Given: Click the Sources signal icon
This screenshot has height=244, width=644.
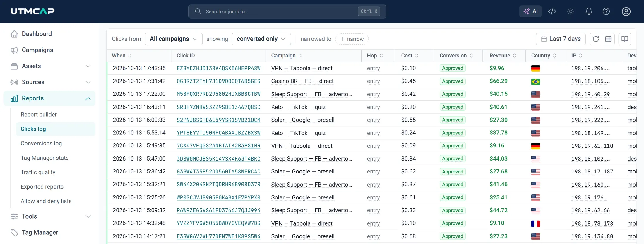Looking at the screenshot, I should (x=14, y=82).
